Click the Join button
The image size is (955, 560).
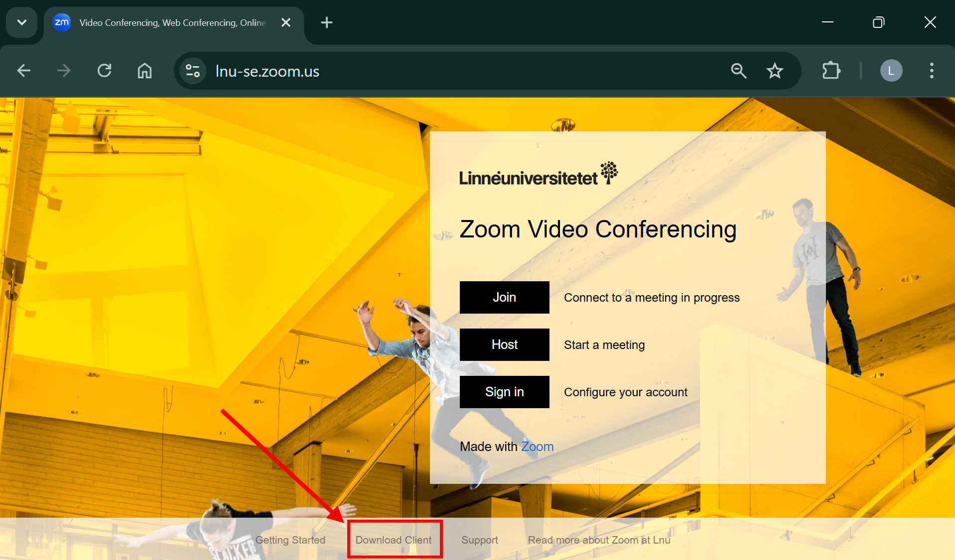504,297
